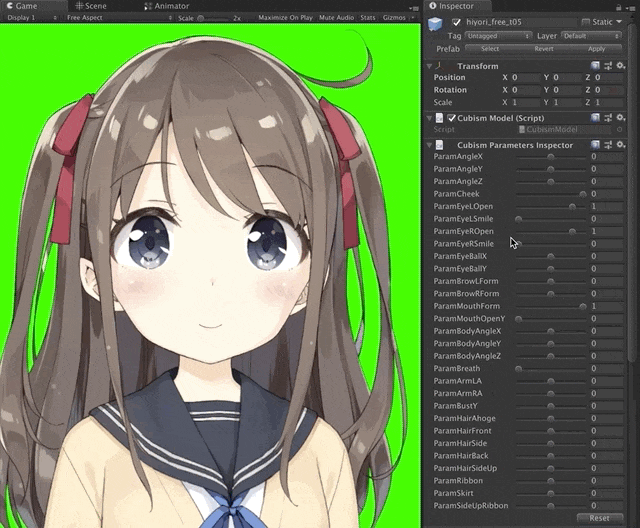Viewport: 640px width, 528px height.
Task: Open the Tag dropdown Untagged
Action: [x=498, y=36]
